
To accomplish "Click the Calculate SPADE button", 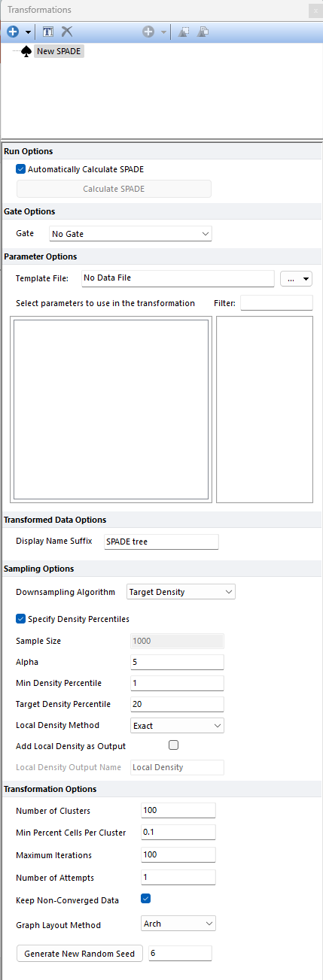I will tap(114, 189).
